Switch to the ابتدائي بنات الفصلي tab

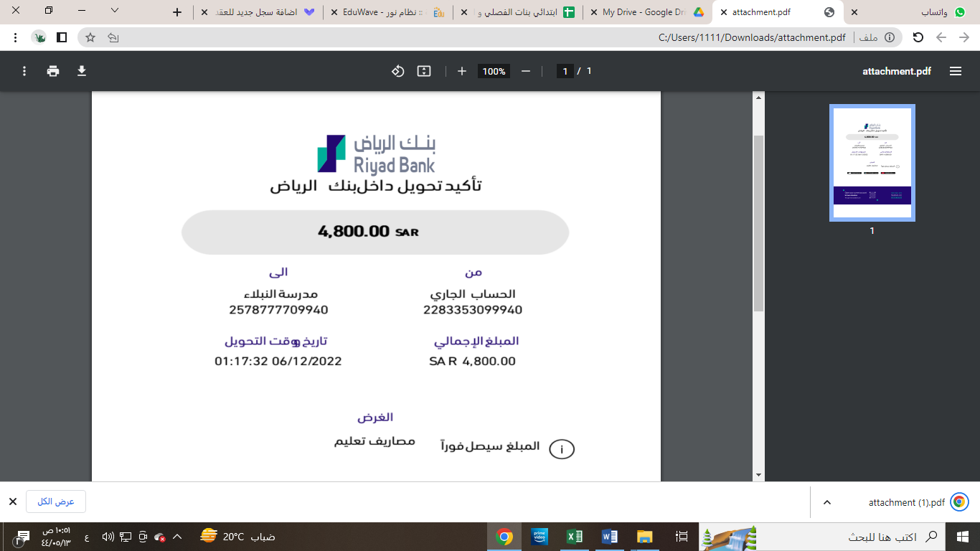coord(517,12)
